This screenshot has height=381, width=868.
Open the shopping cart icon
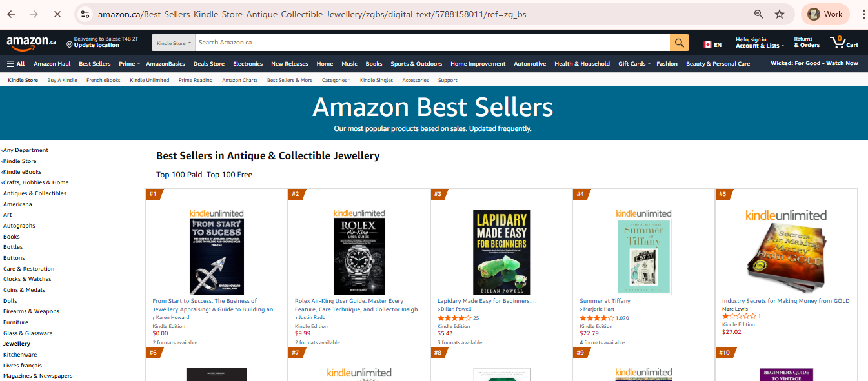coord(844,43)
